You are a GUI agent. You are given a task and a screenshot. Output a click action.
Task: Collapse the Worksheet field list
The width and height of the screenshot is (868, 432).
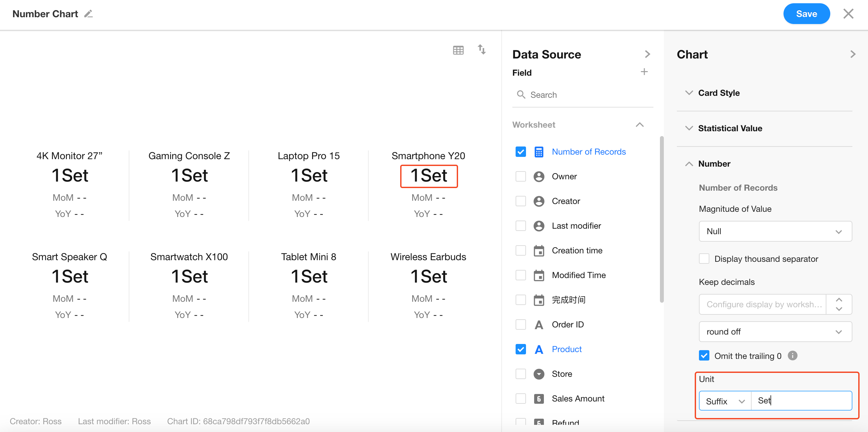point(639,125)
